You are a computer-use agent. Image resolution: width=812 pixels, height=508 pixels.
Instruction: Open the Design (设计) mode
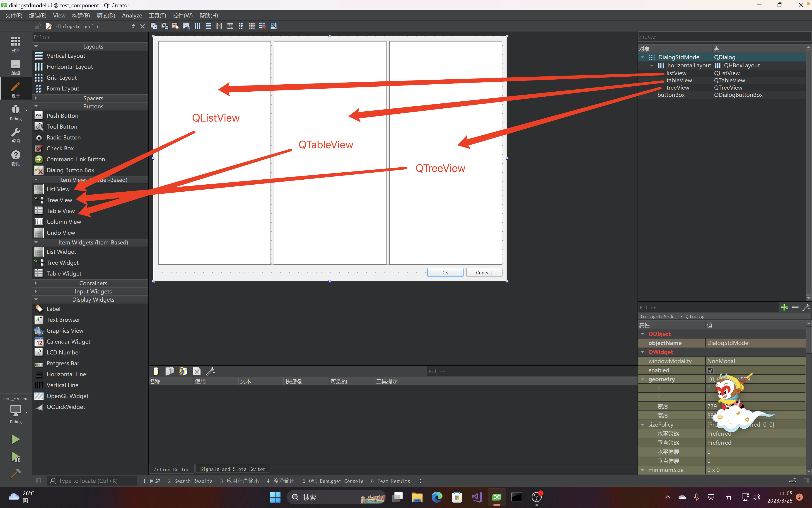click(x=16, y=90)
